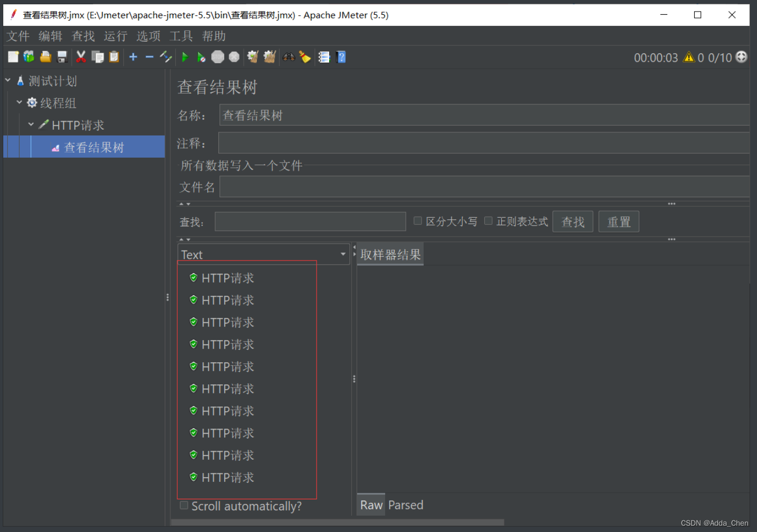Open the 文件 menu
The width and height of the screenshot is (757, 532).
coord(18,36)
